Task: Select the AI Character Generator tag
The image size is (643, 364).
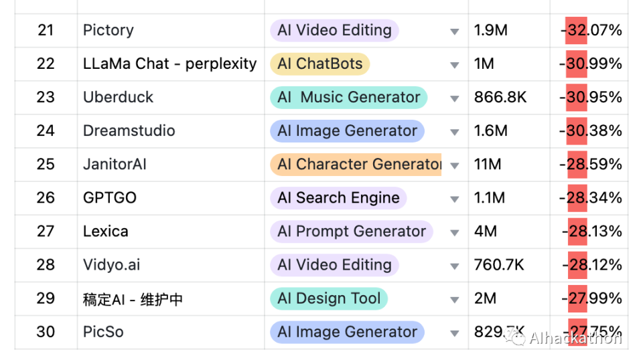Action: (x=356, y=165)
